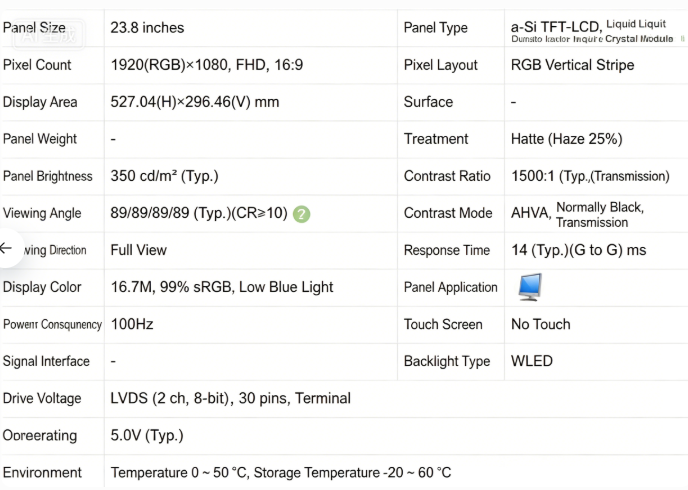The height and width of the screenshot is (490, 688).
Task: Select the 23.8 inches value
Action: (147, 28)
